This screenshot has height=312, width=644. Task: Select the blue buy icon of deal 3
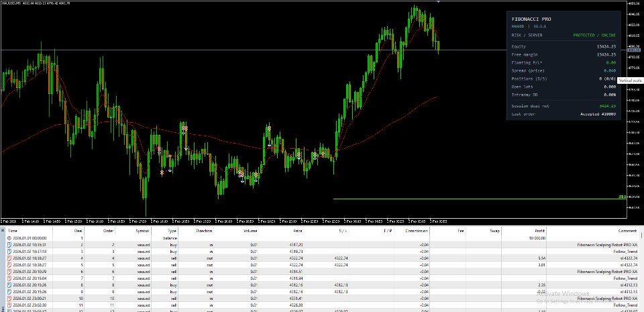click(x=9, y=251)
